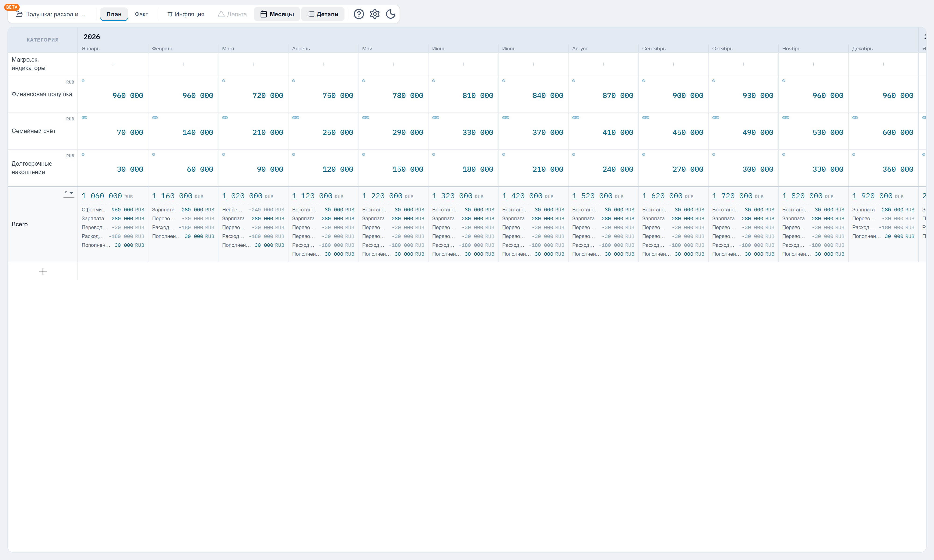Screen dimensions: 934x560
Task: Open Всего row sort dropdown
Action: coord(69,193)
